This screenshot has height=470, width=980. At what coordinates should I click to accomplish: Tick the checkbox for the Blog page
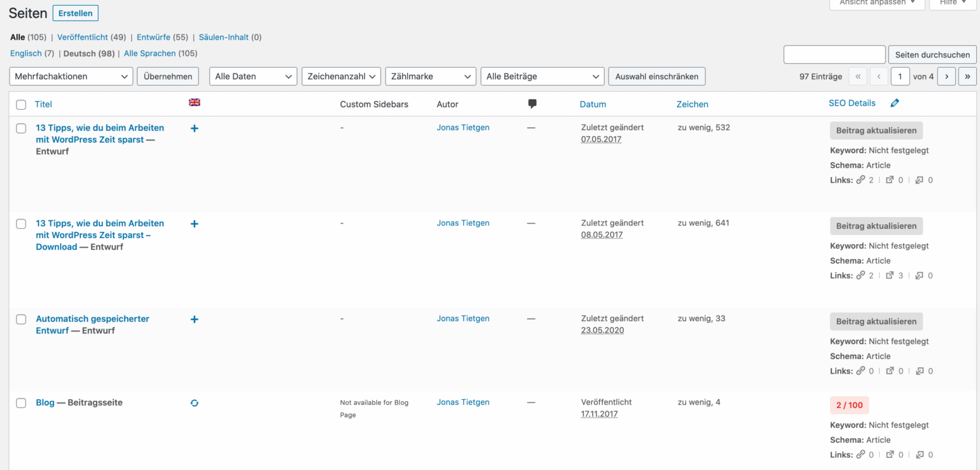click(x=20, y=403)
